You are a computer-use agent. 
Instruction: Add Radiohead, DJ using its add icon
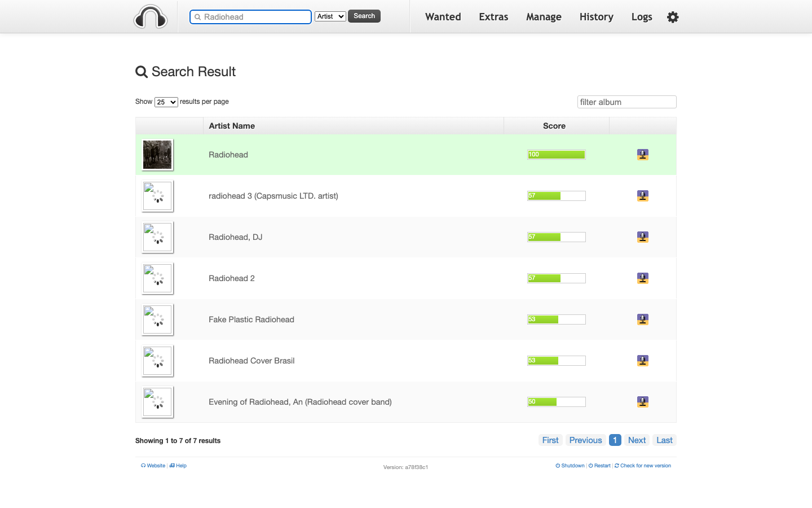point(643,237)
